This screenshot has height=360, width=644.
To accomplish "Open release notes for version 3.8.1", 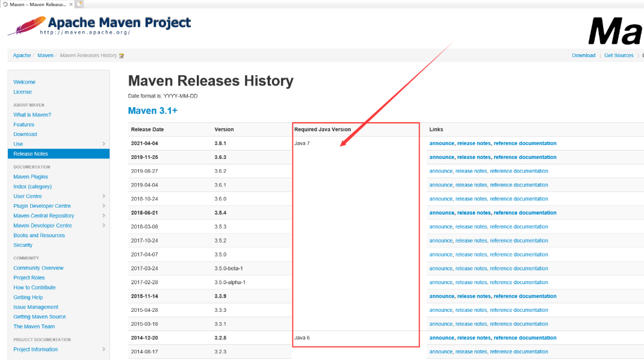I will [474, 143].
